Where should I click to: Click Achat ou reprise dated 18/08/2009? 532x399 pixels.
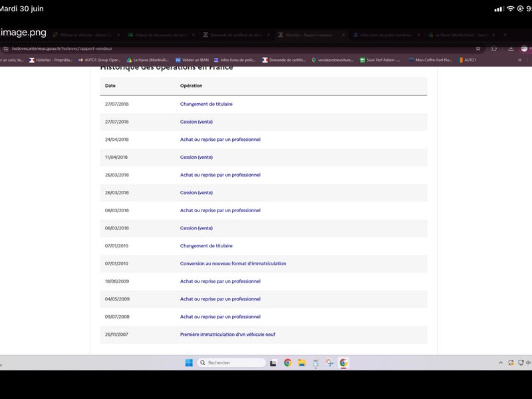coord(220,281)
